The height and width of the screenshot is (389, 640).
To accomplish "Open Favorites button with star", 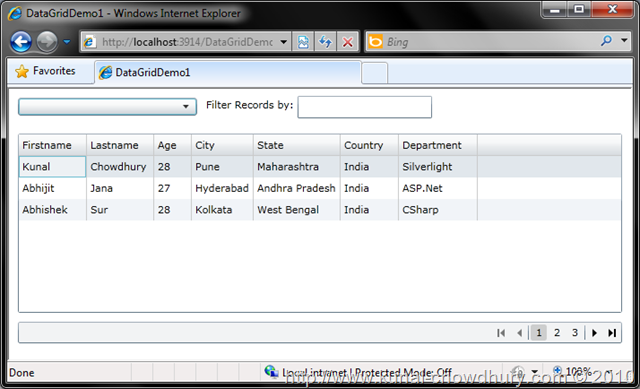I will [x=46, y=71].
